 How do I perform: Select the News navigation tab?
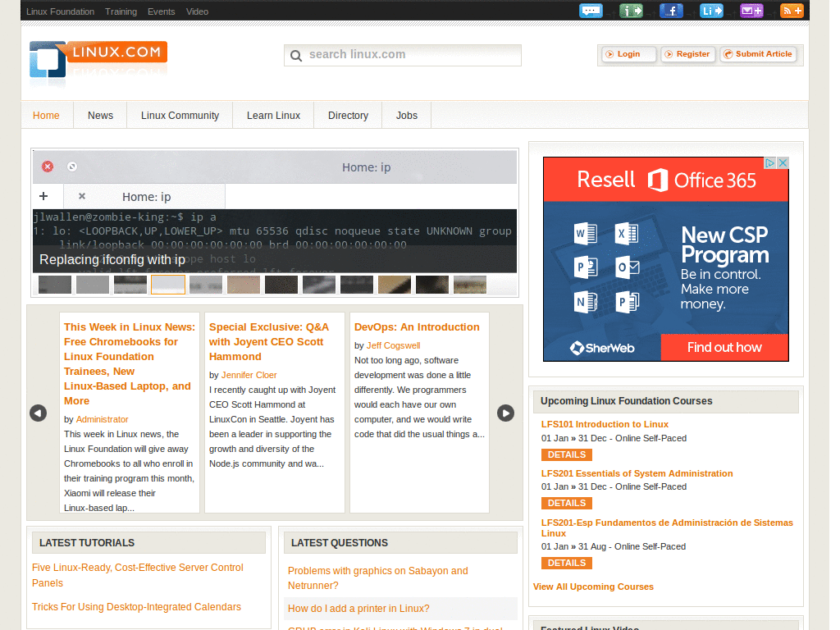(x=100, y=115)
